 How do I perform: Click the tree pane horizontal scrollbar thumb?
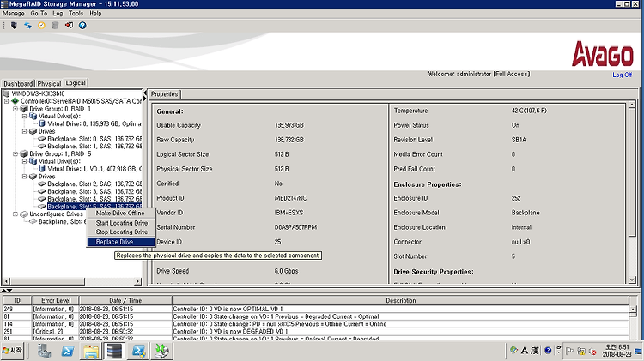[47, 281]
